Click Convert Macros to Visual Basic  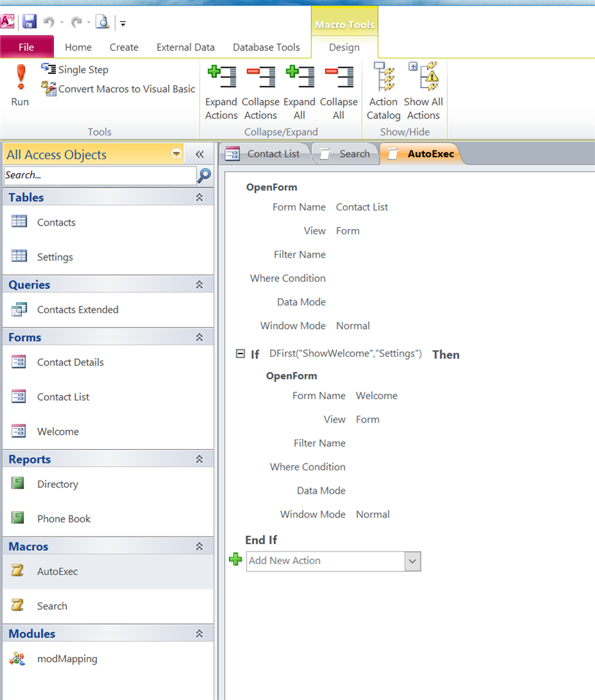point(117,88)
